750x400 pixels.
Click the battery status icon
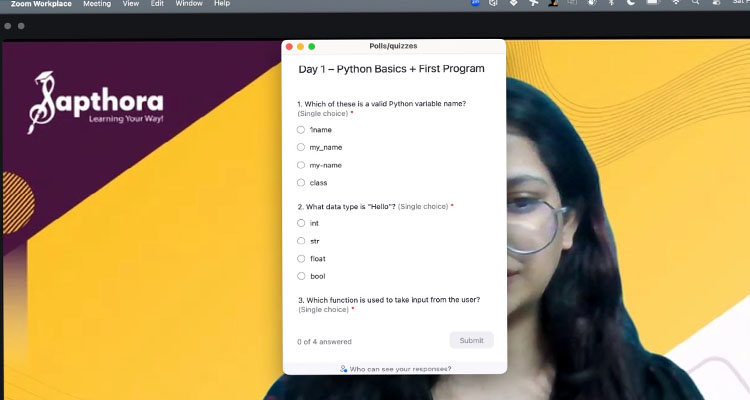point(653,4)
